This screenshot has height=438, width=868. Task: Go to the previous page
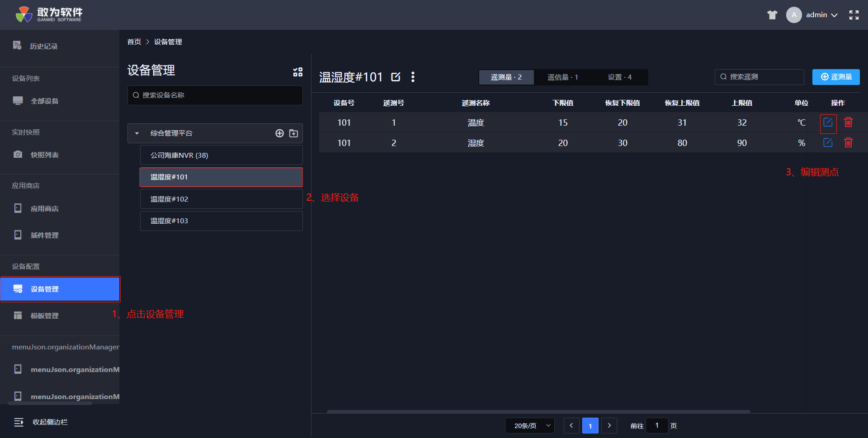[571, 426]
